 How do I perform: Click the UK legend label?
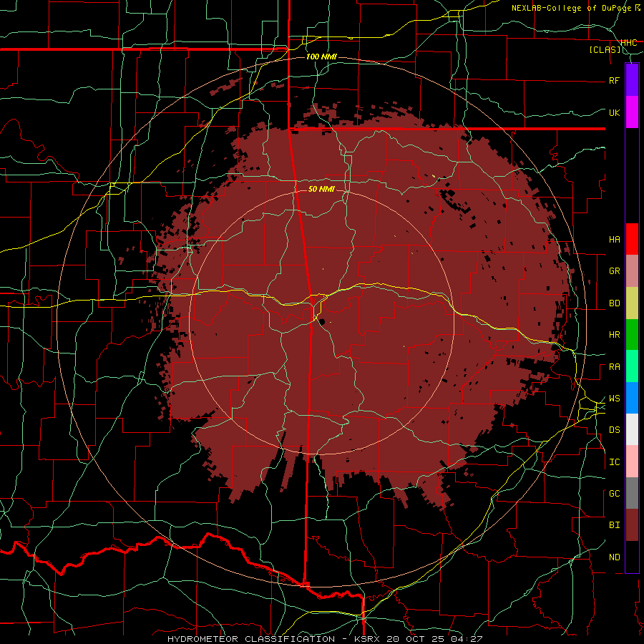[614, 112]
